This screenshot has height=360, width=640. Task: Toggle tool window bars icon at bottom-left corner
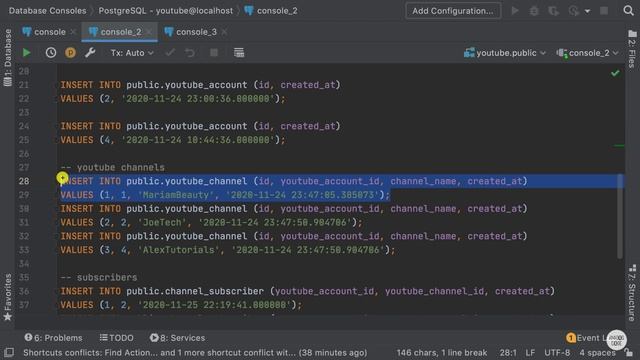pos(9,352)
